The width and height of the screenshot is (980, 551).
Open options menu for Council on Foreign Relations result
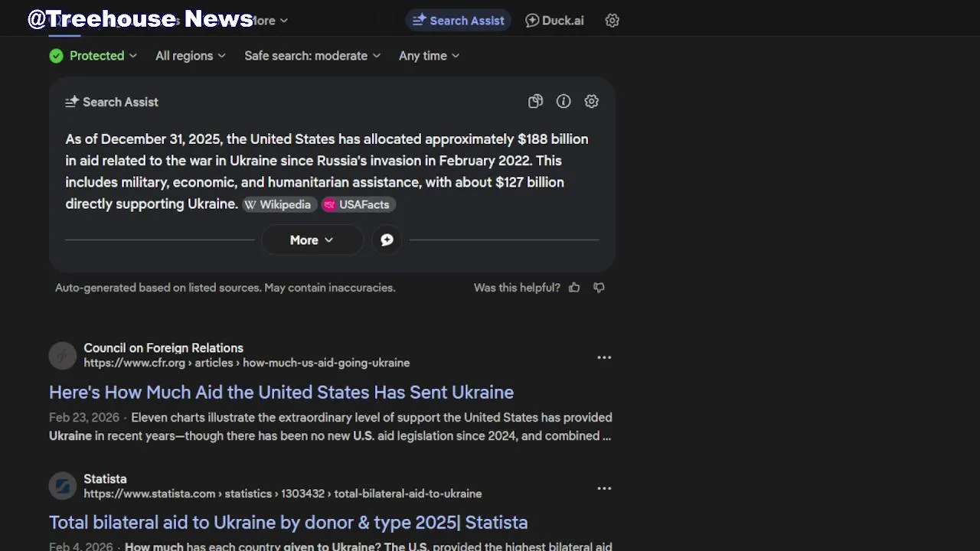604,357
